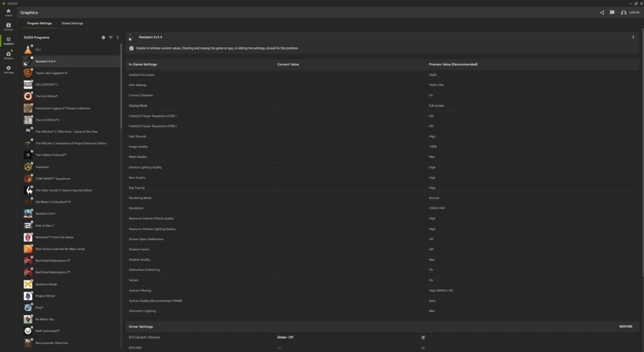
Task: Edit the RTX Dynamic Vibrance setting
Action: coord(423,338)
